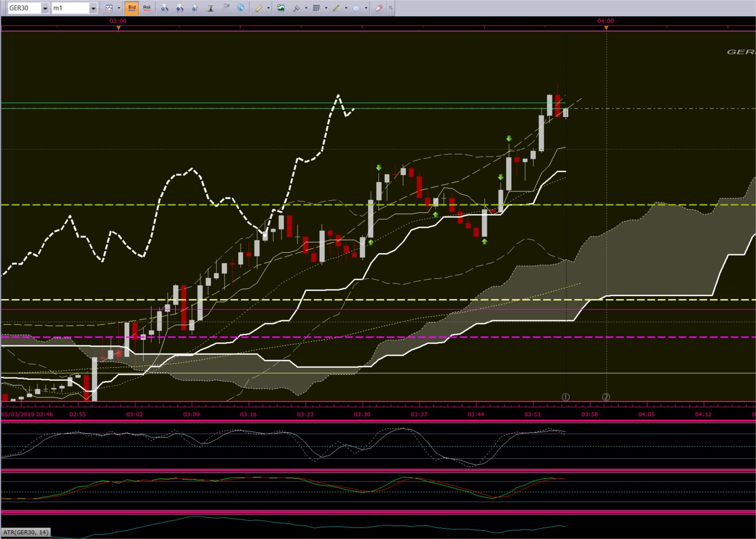The height and width of the screenshot is (539, 756).
Task: Select the eraser tool
Action: pyautogui.click(x=379, y=8)
